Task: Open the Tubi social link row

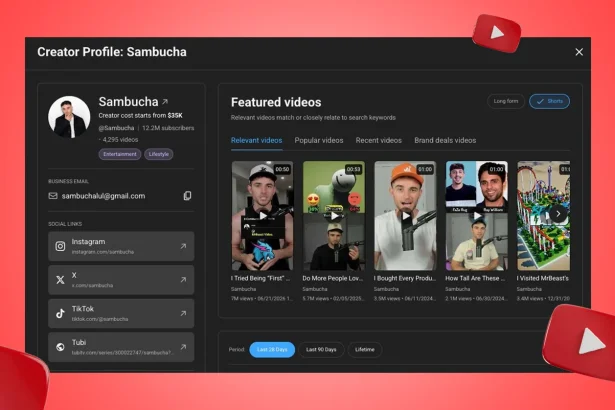Action: coord(121,347)
